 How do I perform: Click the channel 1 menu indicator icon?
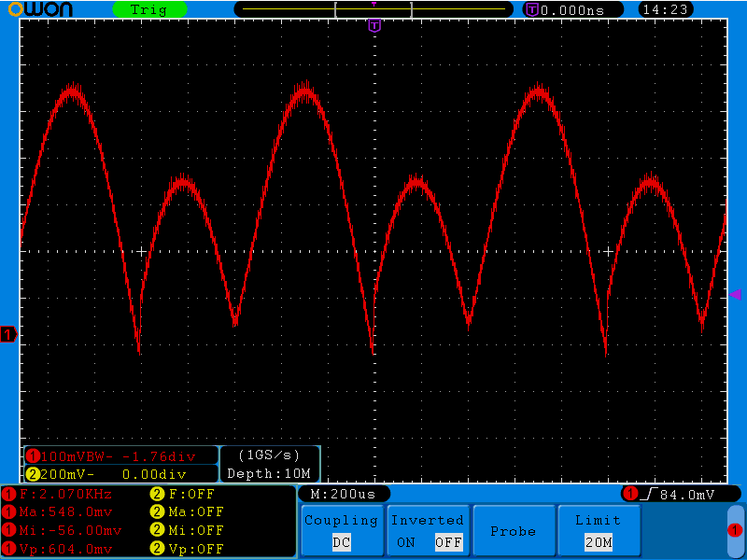735,530
